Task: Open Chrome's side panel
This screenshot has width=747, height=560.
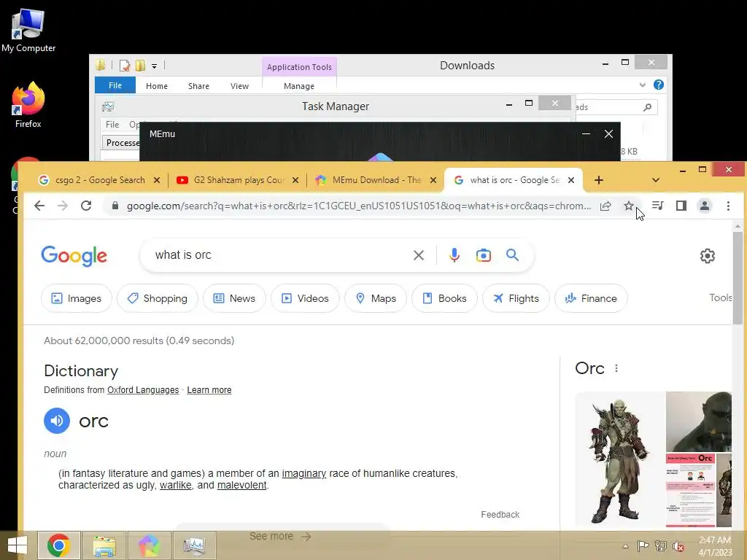Action: coord(681,206)
